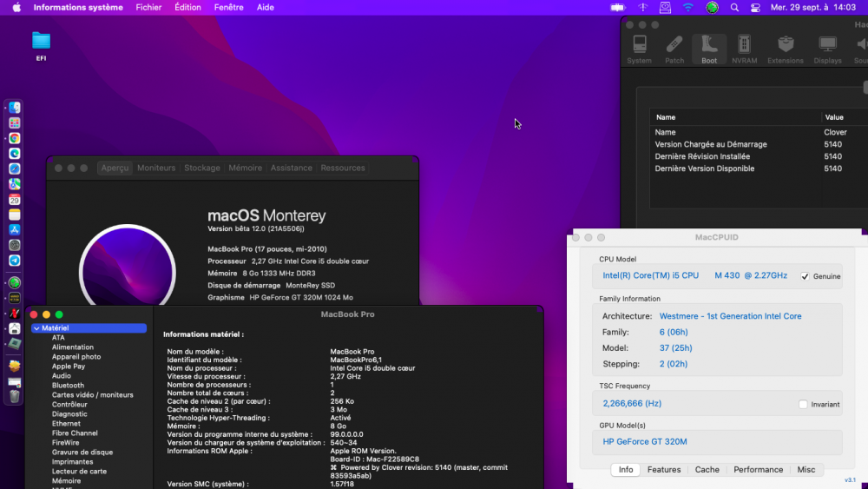
Task: Select Ethernet in the sidebar
Action: pos(66,424)
